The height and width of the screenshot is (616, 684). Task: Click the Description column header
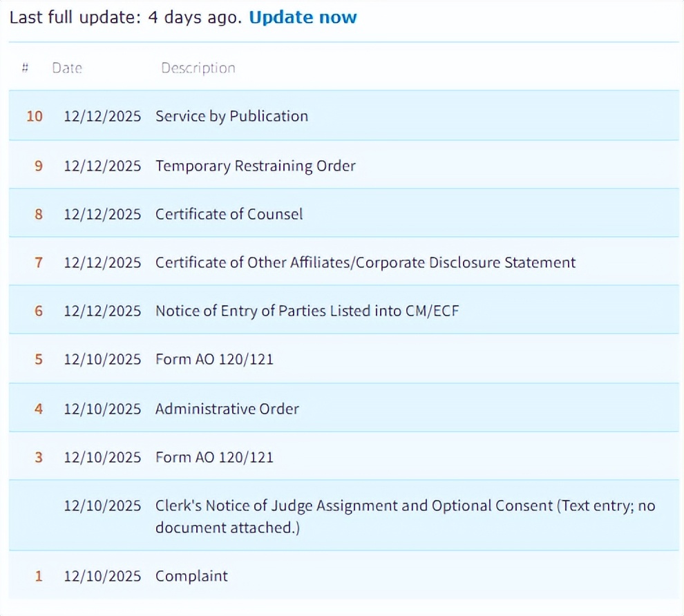coord(198,68)
